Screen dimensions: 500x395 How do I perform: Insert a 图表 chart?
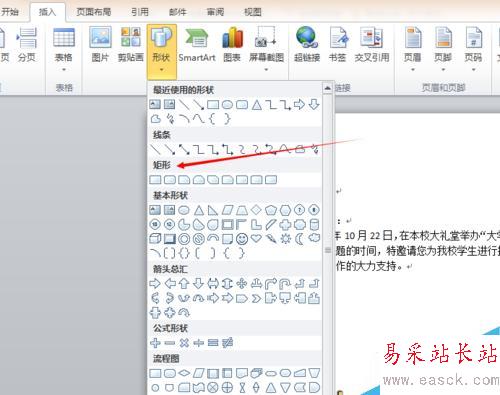tap(232, 45)
